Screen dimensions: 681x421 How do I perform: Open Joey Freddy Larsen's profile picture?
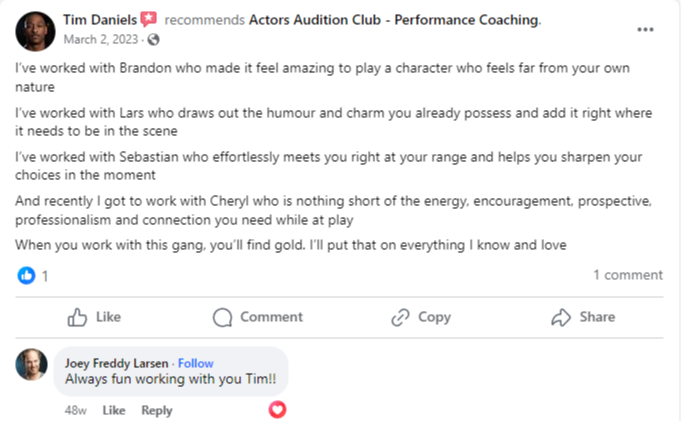[x=31, y=364]
